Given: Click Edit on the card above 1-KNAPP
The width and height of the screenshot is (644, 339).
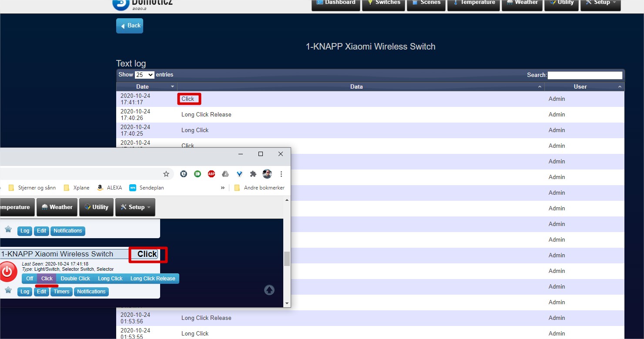Looking at the screenshot, I should 41,231.
